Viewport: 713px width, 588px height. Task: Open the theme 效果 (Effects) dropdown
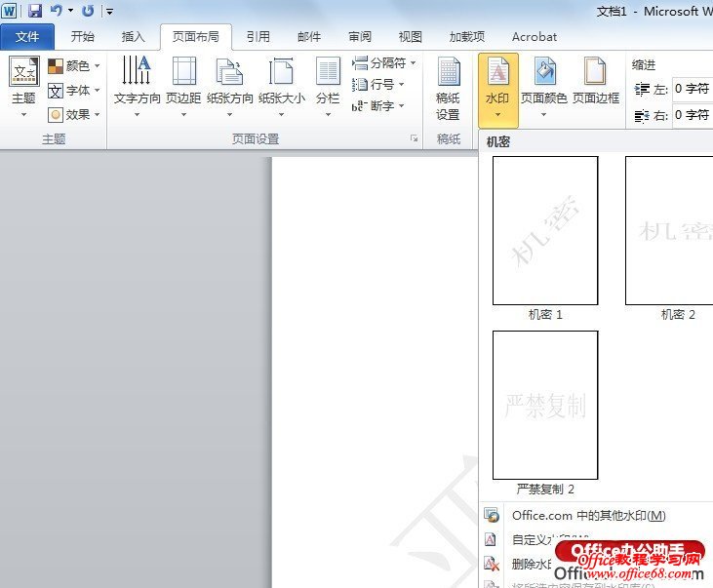(74, 115)
